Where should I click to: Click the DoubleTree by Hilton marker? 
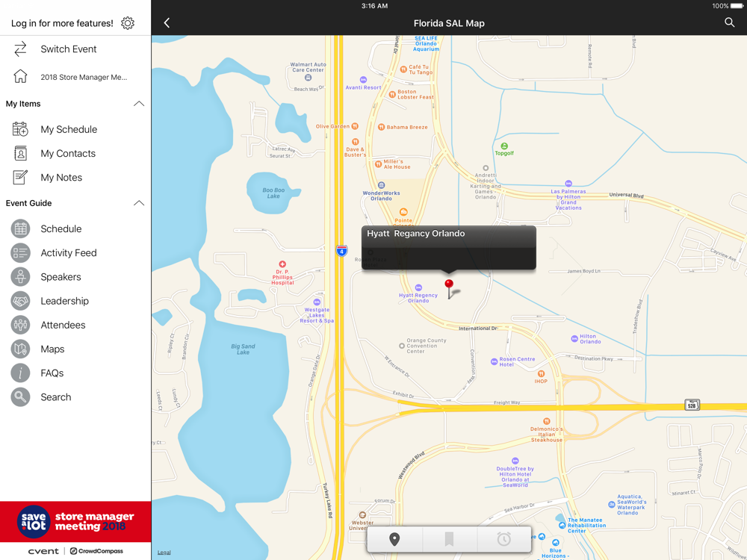[515, 461]
